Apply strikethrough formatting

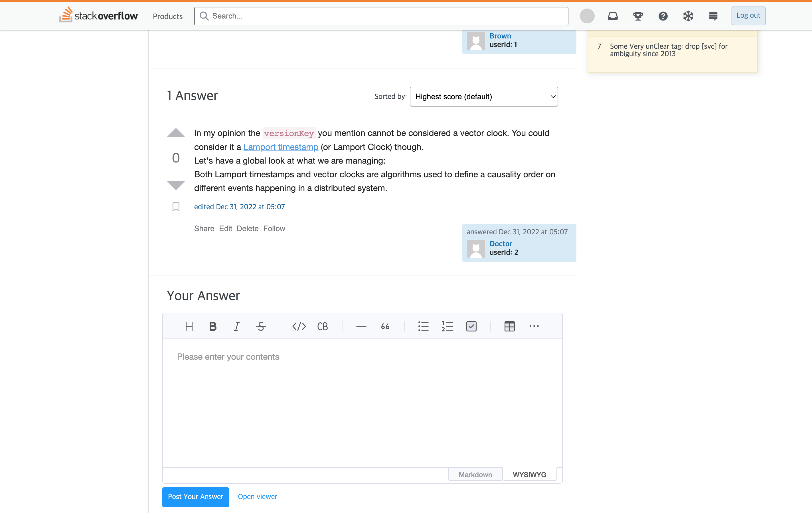click(261, 326)
